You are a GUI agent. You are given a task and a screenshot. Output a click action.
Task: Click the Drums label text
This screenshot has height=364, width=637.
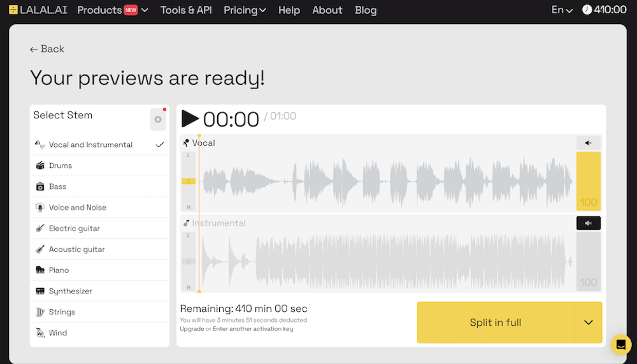[61, 165]
